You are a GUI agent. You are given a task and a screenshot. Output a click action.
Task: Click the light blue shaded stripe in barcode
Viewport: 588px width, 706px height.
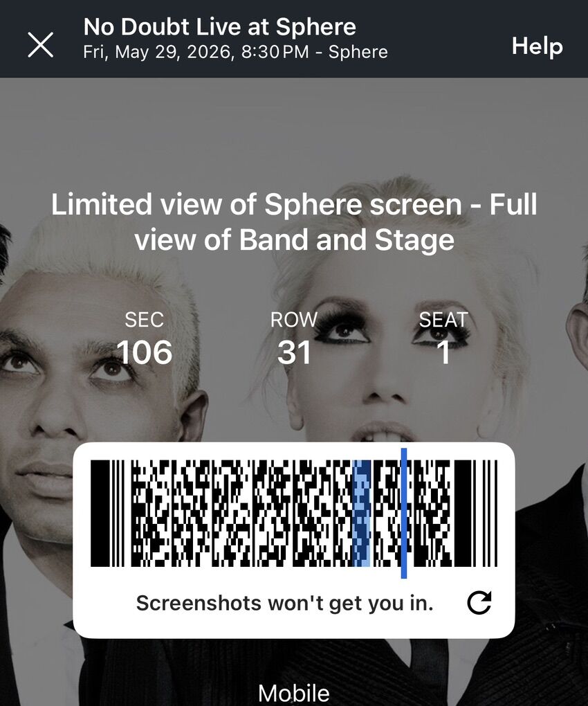[x=361, y=514]
